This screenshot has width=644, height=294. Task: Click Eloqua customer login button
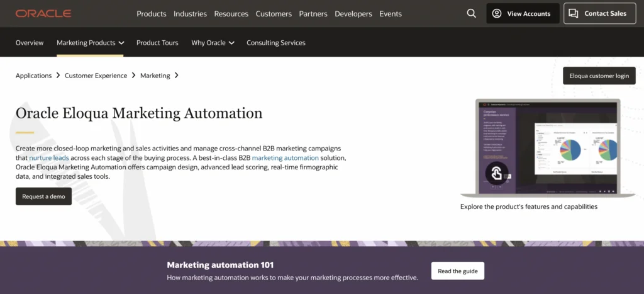click(x=599, y=76)
